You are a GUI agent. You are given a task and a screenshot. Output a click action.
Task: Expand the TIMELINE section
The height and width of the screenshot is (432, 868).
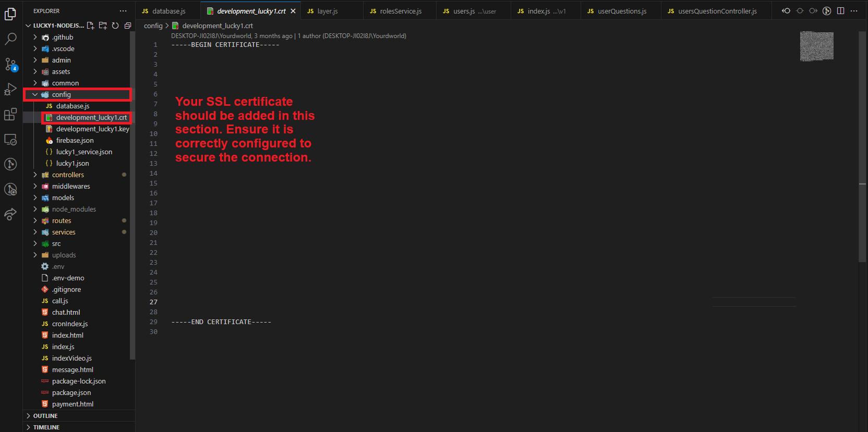[x=46, y=427]
